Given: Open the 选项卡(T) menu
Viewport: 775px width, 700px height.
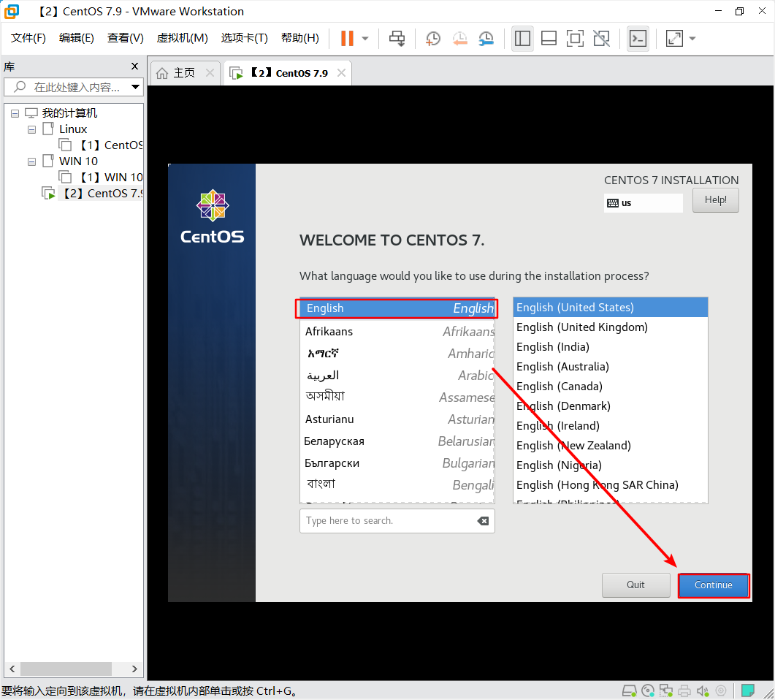Looking at the screenshot, I should click(244, 38).
